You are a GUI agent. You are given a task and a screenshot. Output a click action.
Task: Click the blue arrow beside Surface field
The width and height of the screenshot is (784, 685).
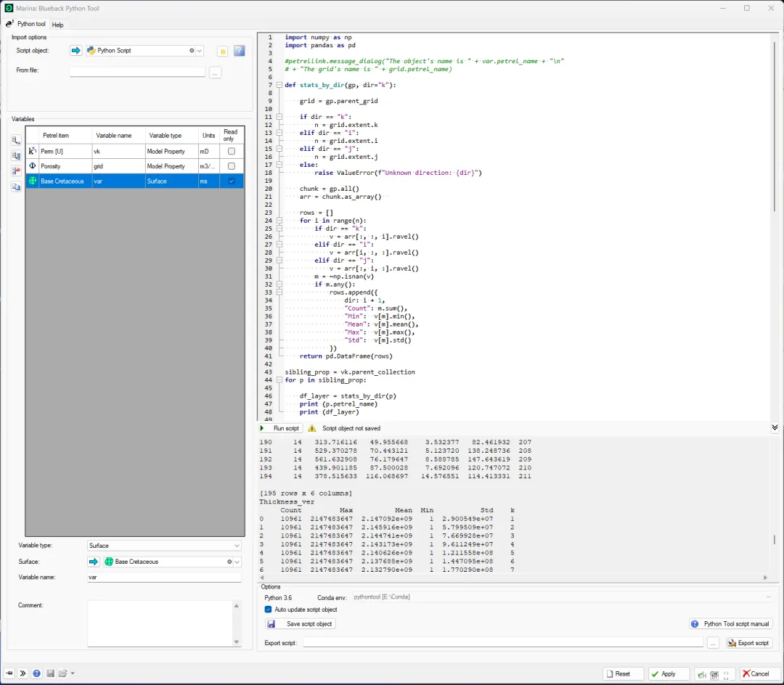(x=94, y=562)
